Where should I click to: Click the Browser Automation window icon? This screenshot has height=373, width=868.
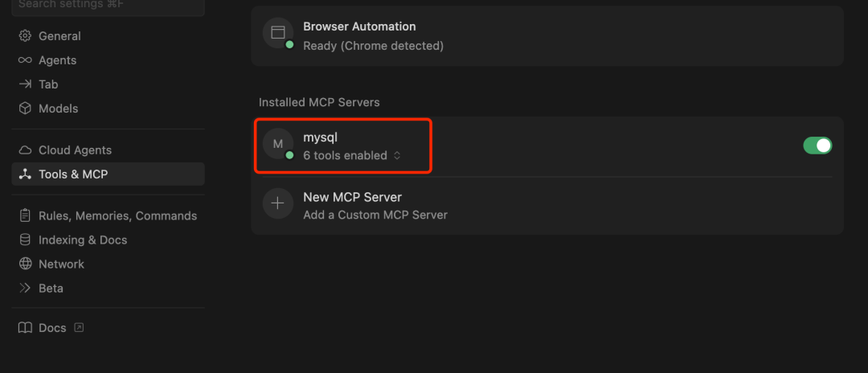coord(278,33)
